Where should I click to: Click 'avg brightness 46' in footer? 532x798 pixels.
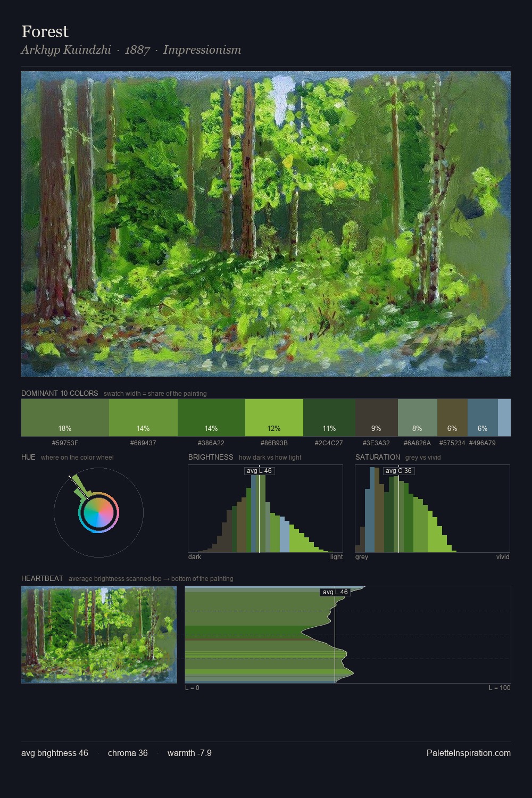pyautogui.click(x=55, y=753)
